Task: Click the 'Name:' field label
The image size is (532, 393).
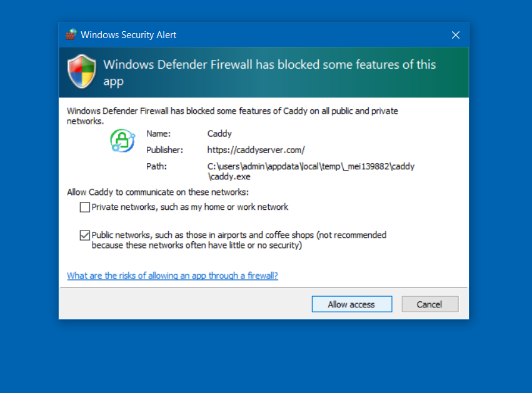Action: click(158, 134)
